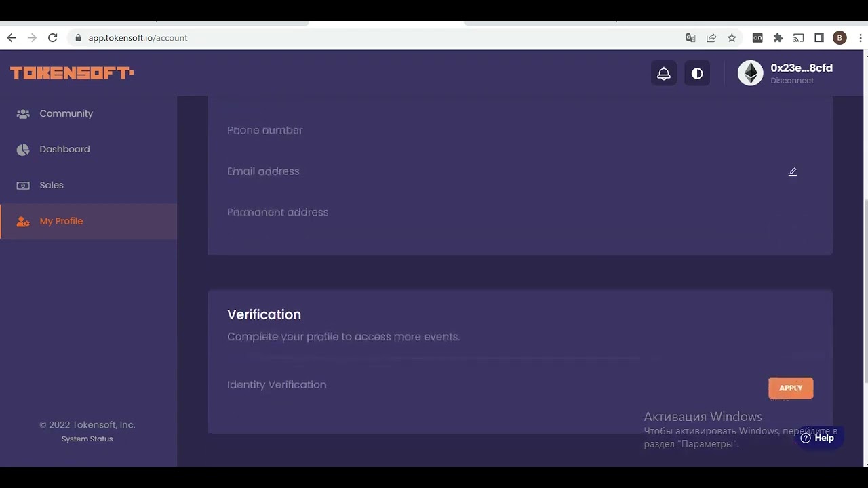The image size is (868, 488).
Task: Click the Phone number label
Action: tap(264, 130)
